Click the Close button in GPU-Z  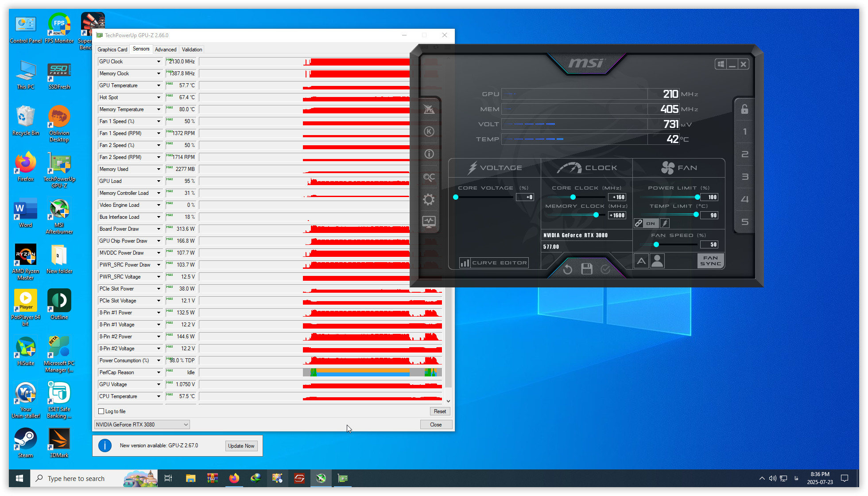436,425
